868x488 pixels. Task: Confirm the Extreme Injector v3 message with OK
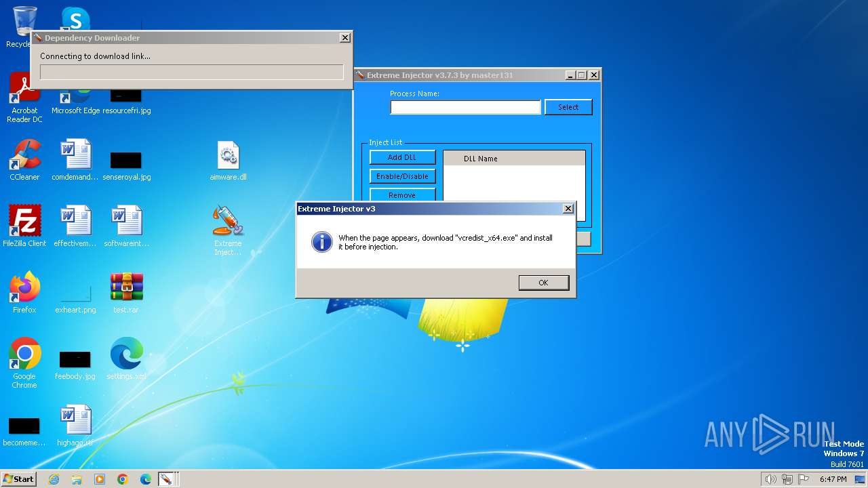(543, 283)
